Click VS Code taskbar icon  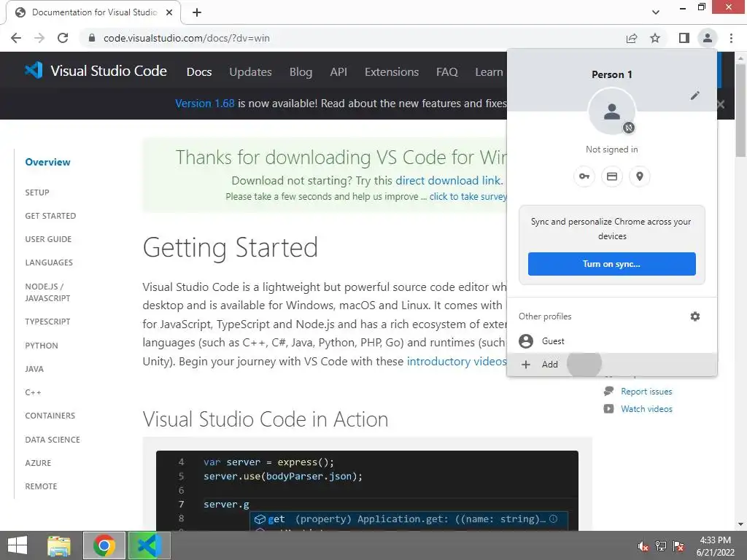coord(150,545)
